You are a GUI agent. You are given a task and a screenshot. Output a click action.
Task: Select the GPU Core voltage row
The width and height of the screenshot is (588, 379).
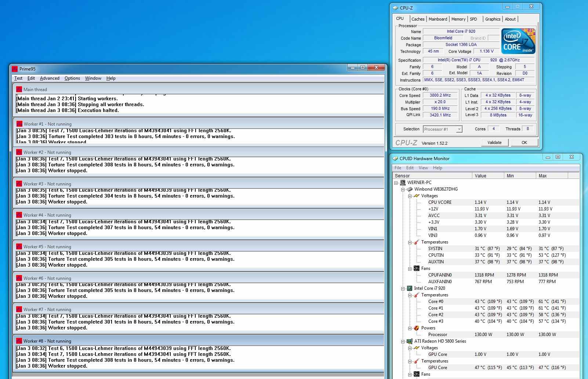point(486,354)
